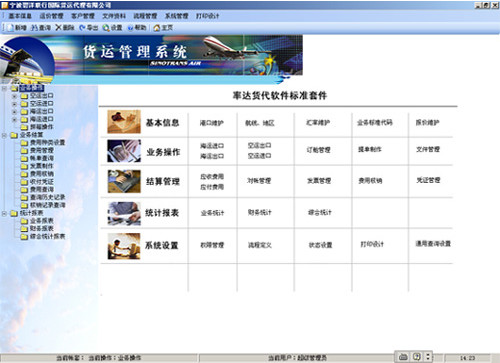Screen dimensions: 500x363
Task: Click the 14:23 clock in status bar
Action: [x=467, y=358]
